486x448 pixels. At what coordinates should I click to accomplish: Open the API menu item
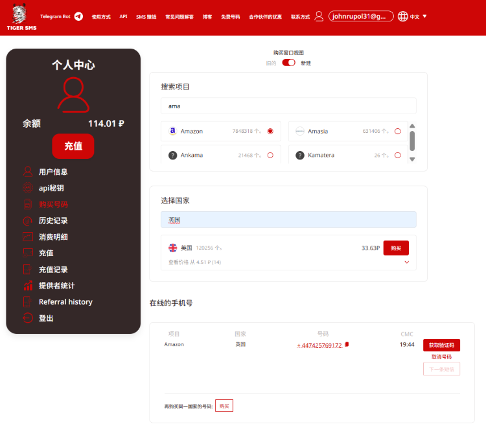click(x=123, y=16)
